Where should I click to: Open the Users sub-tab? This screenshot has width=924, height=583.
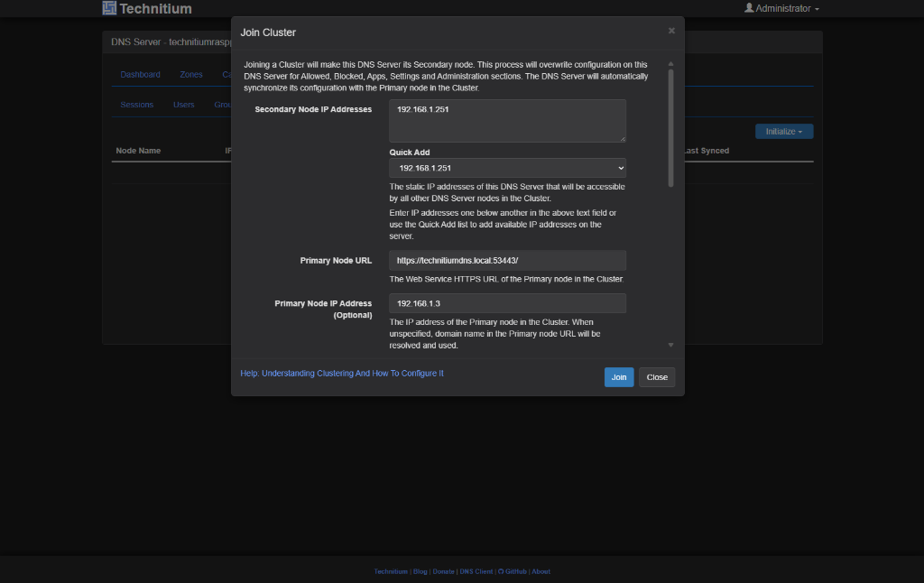pos(183,105)
